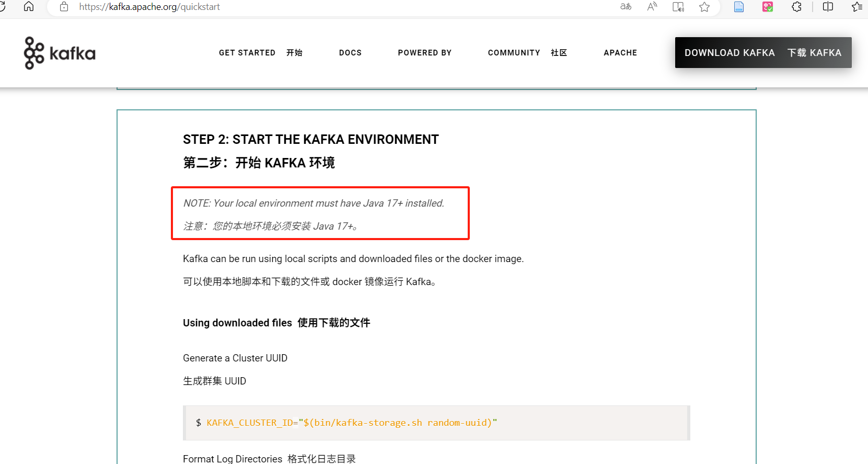This screenshot has height=464, width=868.
Task: Open the Favorites list icon
Action: (x=857, y=7)
